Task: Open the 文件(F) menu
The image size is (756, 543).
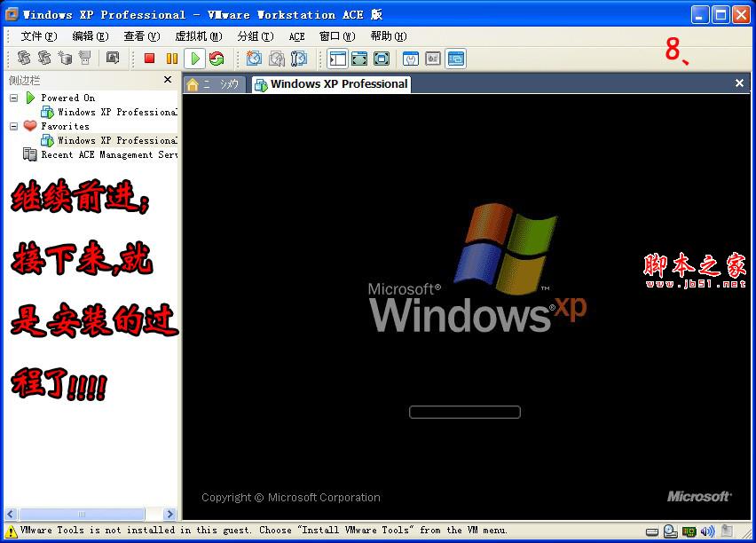Action: tap(38, 36)
